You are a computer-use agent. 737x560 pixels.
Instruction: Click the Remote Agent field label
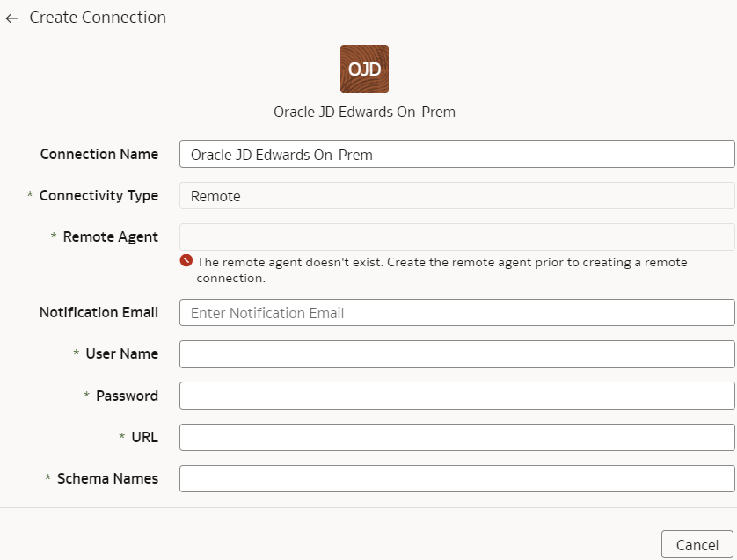pyautogui.click(x=111, y=236)
